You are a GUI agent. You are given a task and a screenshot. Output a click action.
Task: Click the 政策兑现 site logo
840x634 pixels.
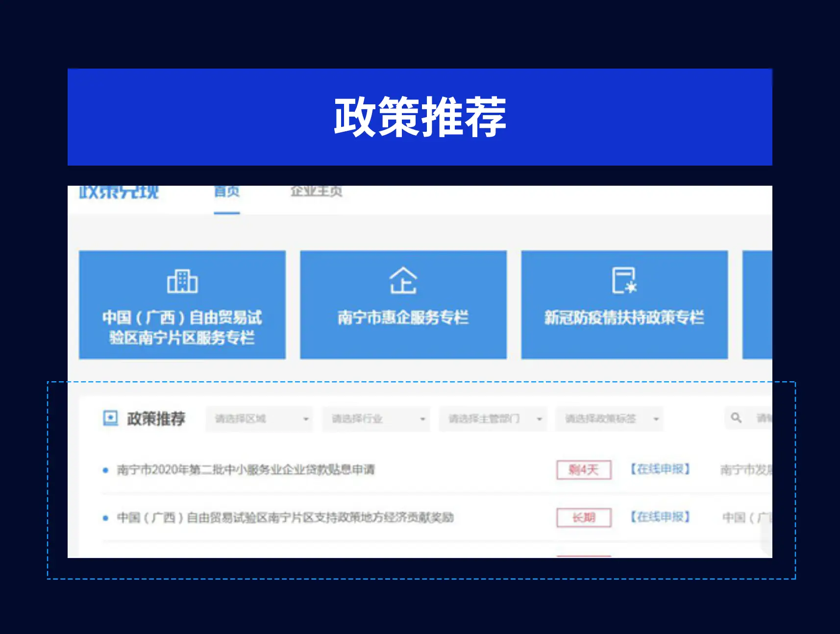pyautogui.click(x=119, y=192)
